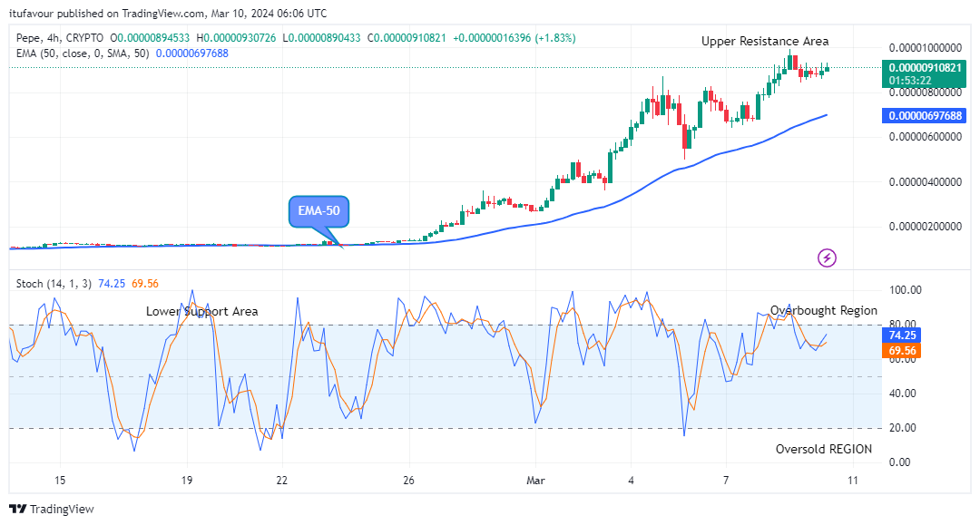The height and width of the screenshot is (525, 980).
Task: Click the Lower Support Area annotation
Action: point(201,312)
